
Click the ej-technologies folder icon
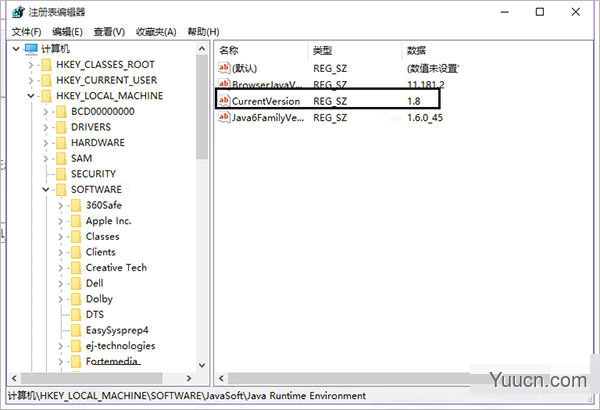pyautogui.click(x=76, y=346)
